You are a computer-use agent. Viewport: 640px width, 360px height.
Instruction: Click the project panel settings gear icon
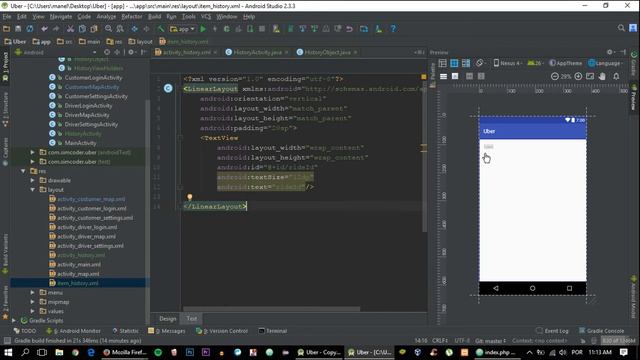[x=131, y=52]
